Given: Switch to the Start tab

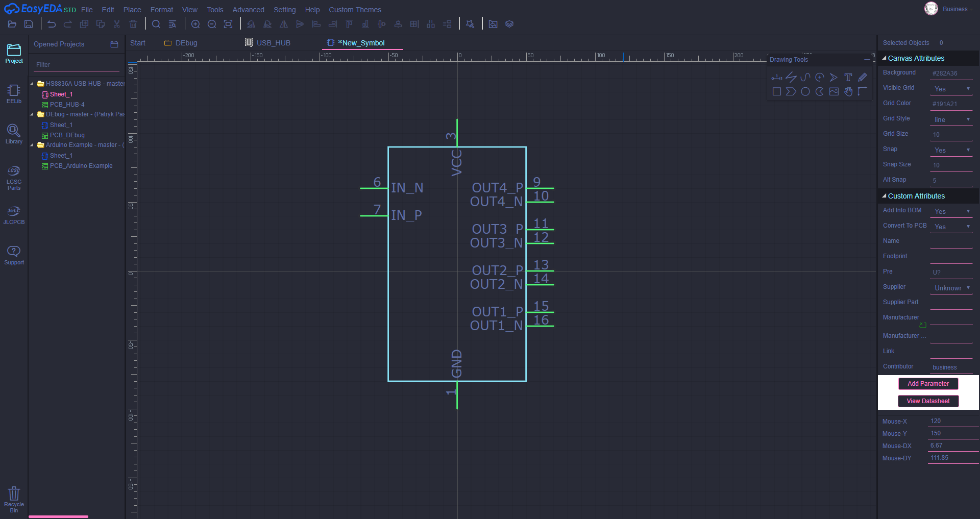Looking at the screenshot, I should point(138,43).
